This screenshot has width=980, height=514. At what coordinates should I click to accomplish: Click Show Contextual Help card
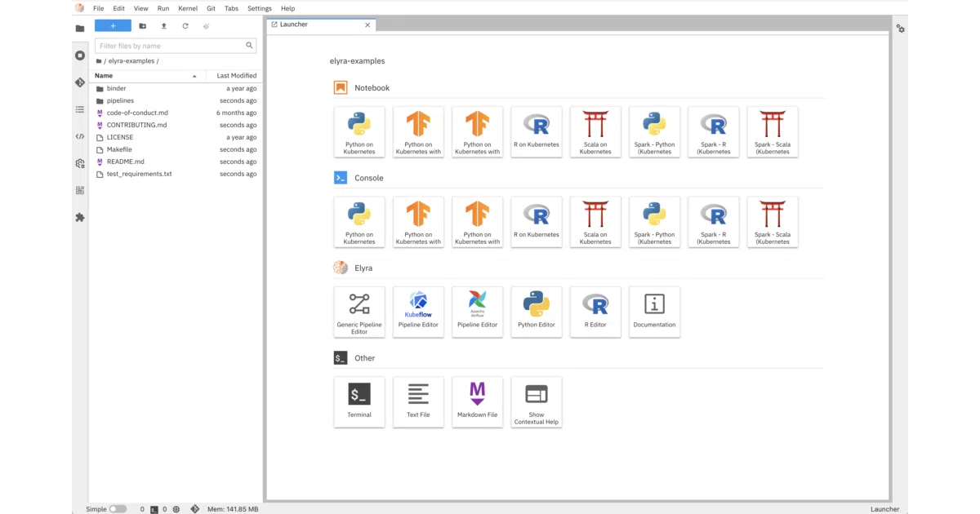click(x=537, y=402)
